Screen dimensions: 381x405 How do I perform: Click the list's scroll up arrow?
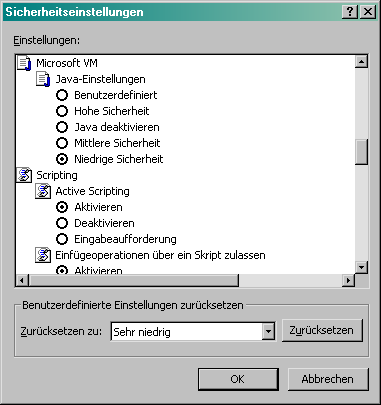(362, 62)
